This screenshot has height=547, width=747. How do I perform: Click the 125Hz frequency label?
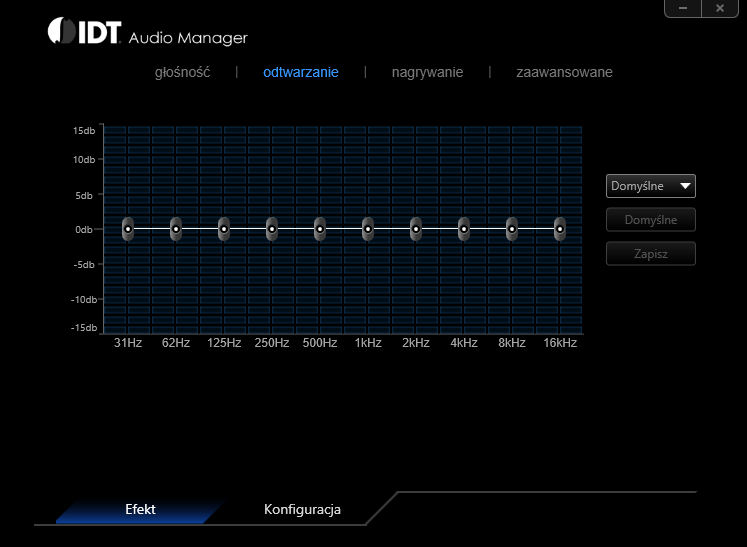224,343
